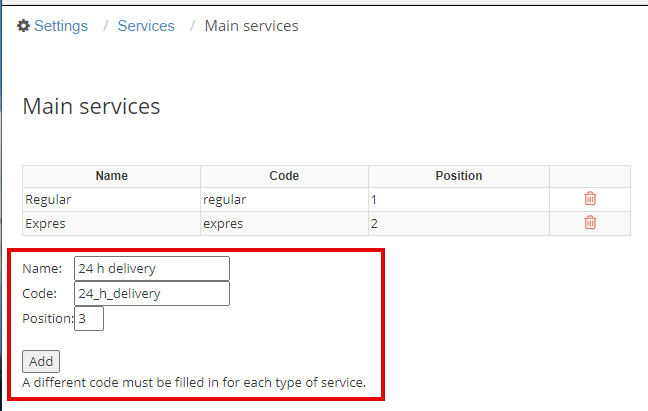Delete the Expres service row

(590, 223)
